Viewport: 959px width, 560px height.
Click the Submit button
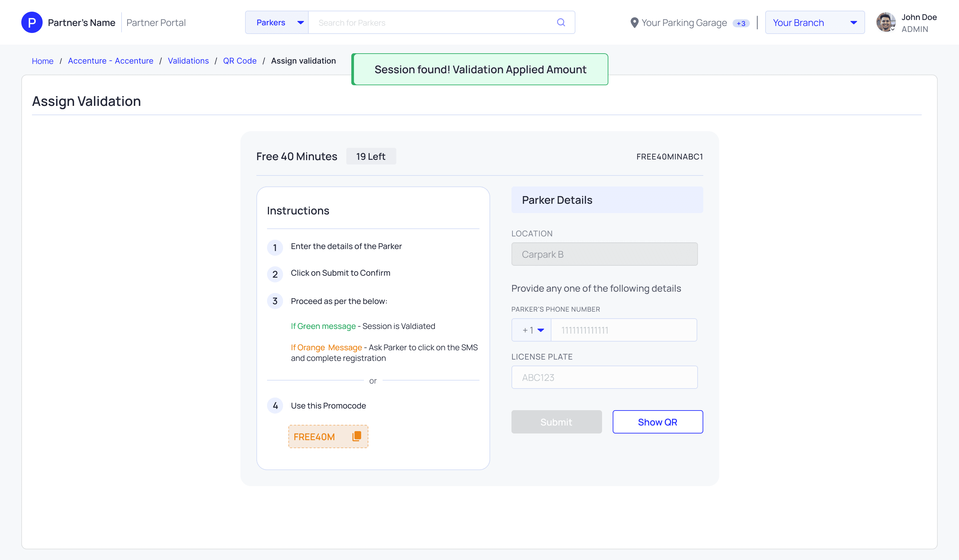[556, 421]
